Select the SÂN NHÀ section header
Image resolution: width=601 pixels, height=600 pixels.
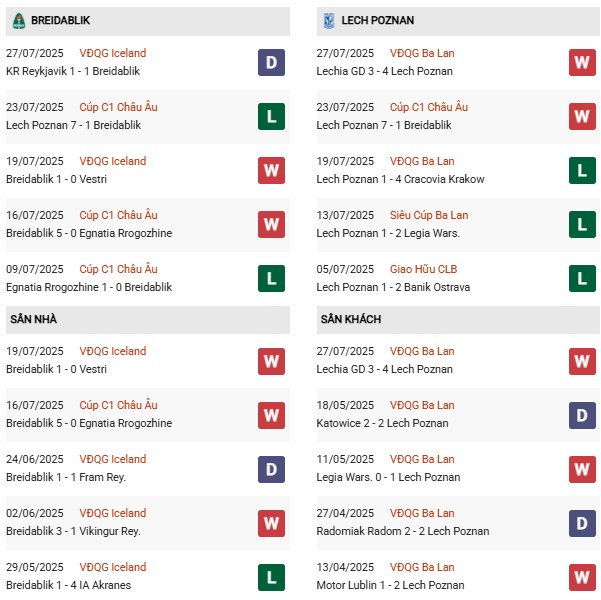[x=35, y=319]
